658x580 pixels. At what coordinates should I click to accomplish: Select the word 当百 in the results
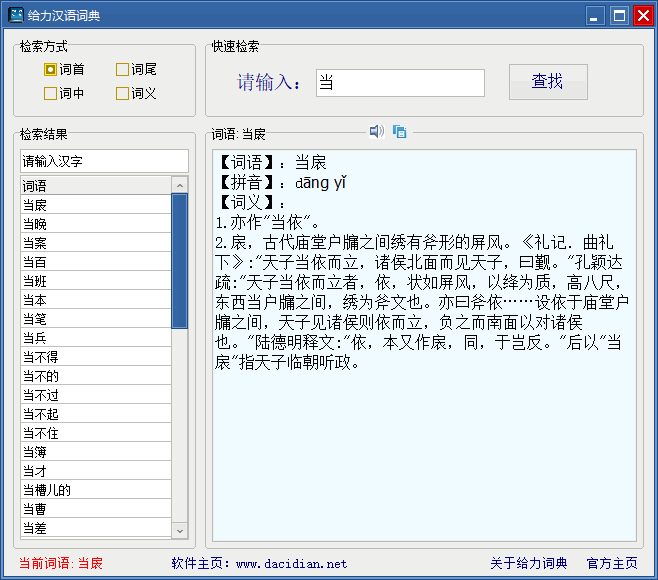96,261
